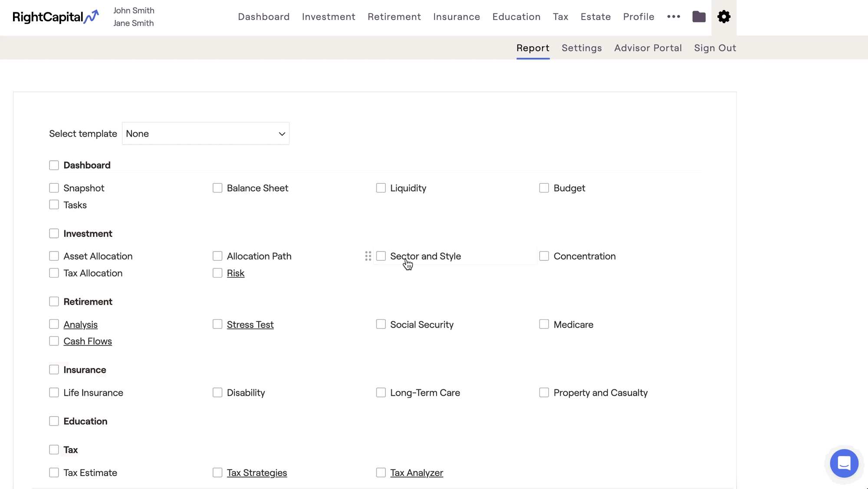Check the Property and Casualty box

click(x=544, y=393)
